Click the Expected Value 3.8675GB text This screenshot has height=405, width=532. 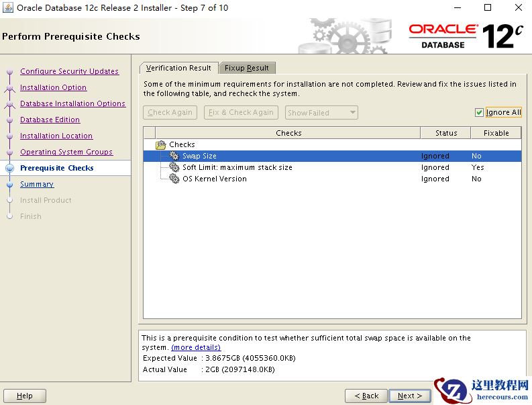[x=250, y=358]
